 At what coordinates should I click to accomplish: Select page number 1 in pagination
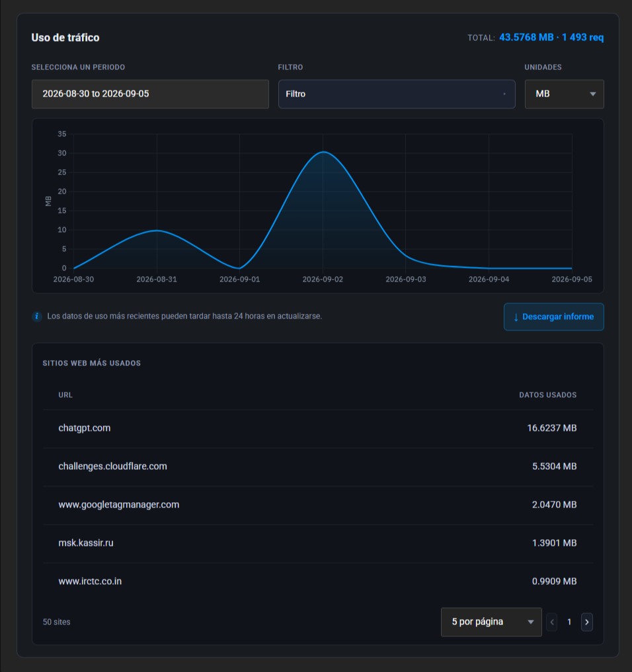(x=569, y=622)
